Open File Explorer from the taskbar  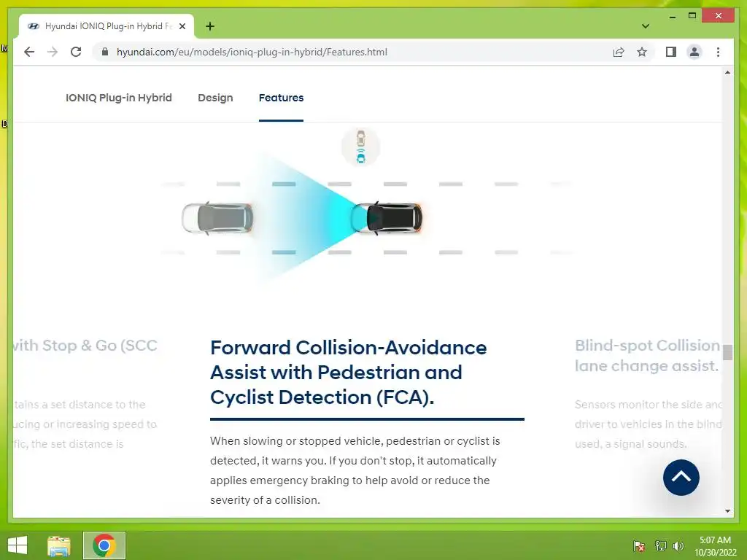(x=59, y=545)
